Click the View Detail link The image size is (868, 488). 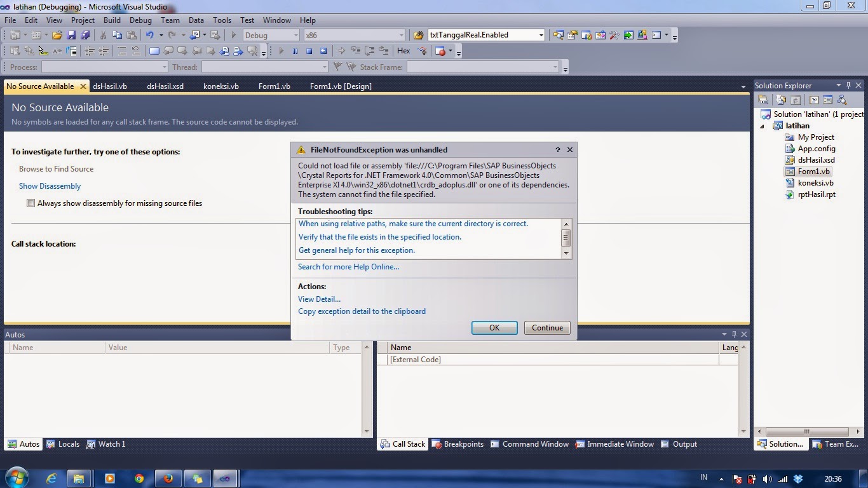[x=318, y=299]
